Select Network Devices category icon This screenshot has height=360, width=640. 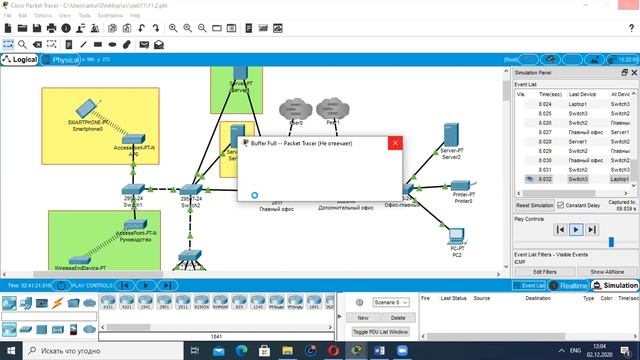[x=9, y=303]
